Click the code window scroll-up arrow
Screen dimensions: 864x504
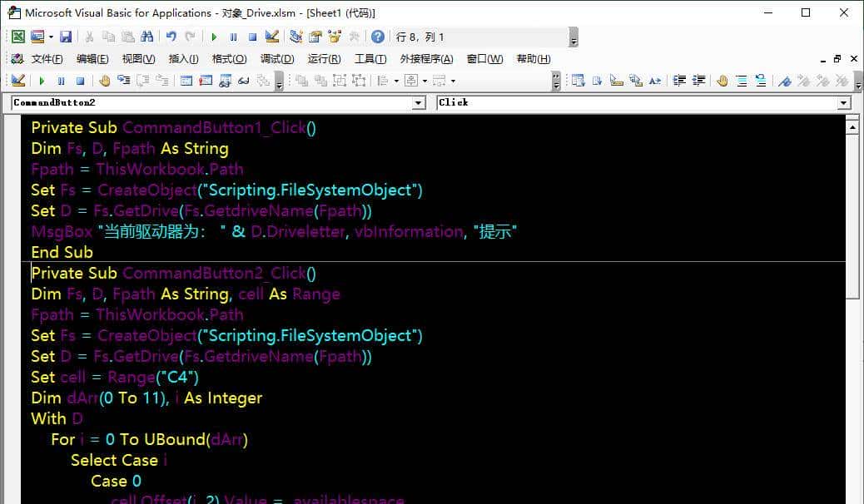coord(852,126)
